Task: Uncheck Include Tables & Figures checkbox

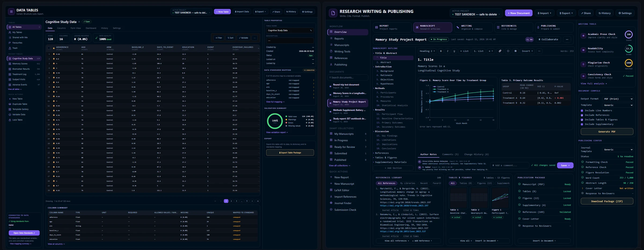Action: [x=582, y=120]
